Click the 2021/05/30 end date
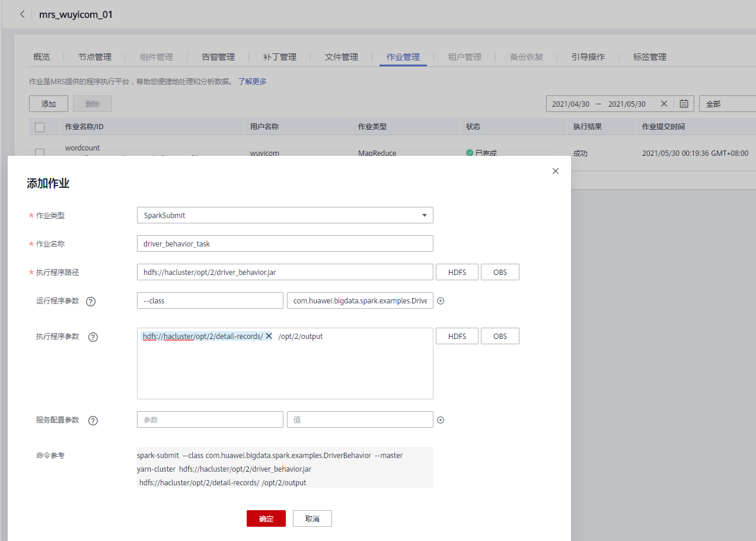This screenshot has width=756, height=541. coord(627,104)
